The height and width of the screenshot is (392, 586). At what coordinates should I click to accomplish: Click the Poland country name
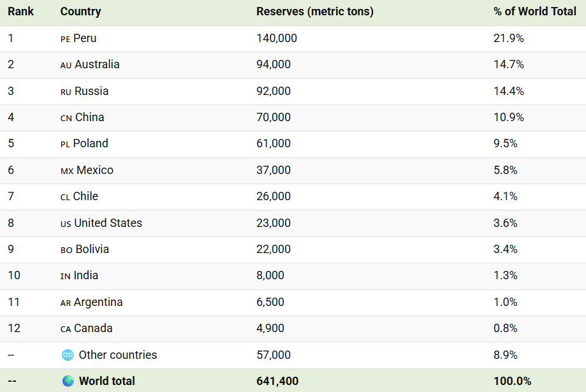pyautogui.click(x=91, y=143)
